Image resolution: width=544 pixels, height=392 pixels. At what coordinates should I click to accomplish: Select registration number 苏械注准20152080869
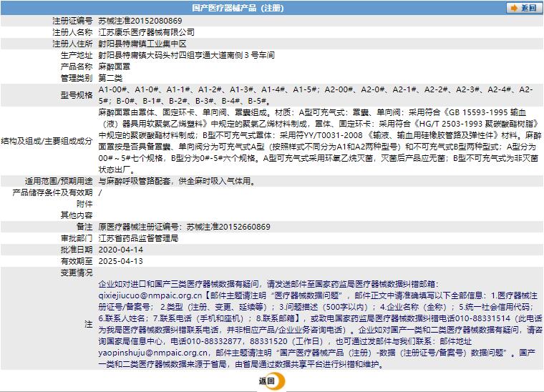pyautogui.click(x=140, y=21)
